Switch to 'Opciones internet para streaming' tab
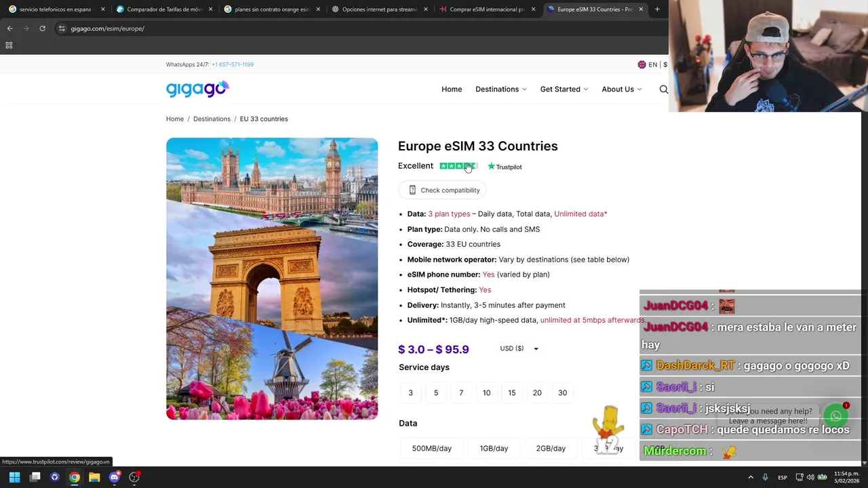The image size is (868, 488). click(380, 9)
